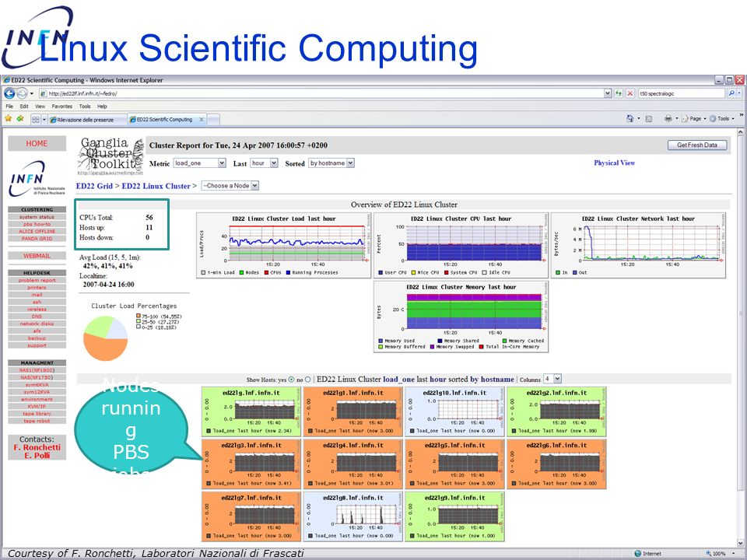Click Add to Favorites star-plus icon
The width and height of the screenshot is (747, 560).
pyautogui.click(x=20, y=118)
